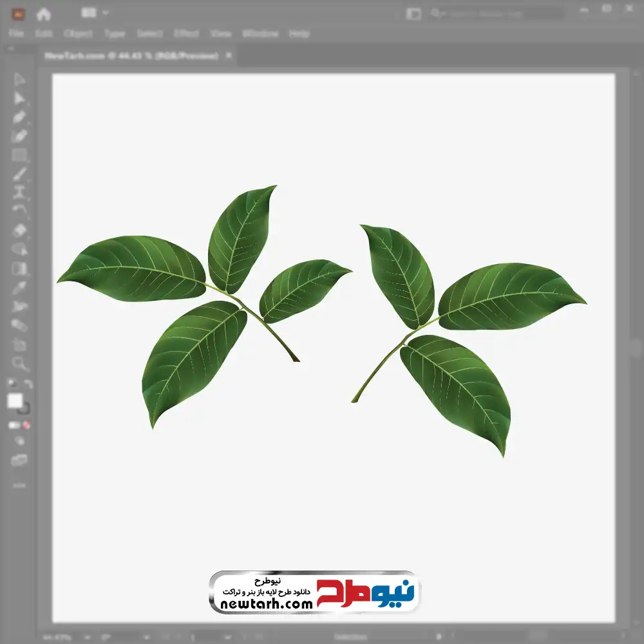This screenshot has height=644, width=644.
Task: Click the 'Selection' status bar label
Action: (350, 637)
